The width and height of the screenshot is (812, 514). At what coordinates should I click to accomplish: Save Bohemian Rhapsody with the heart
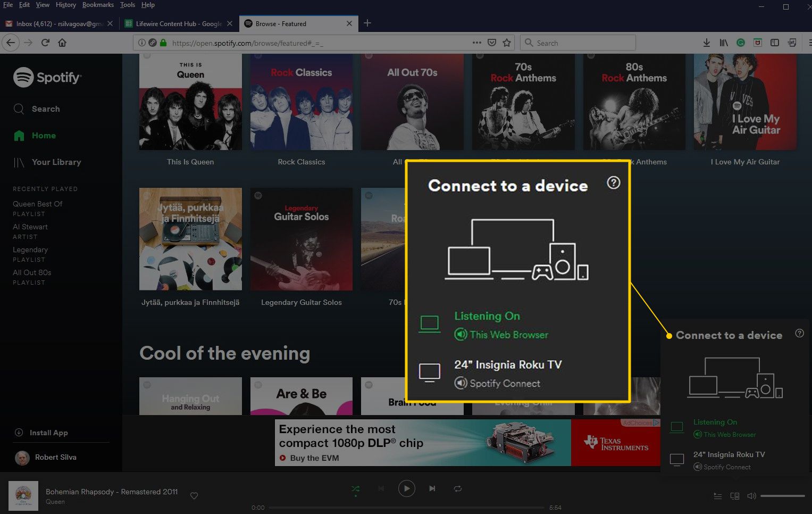tap(194, 496)
